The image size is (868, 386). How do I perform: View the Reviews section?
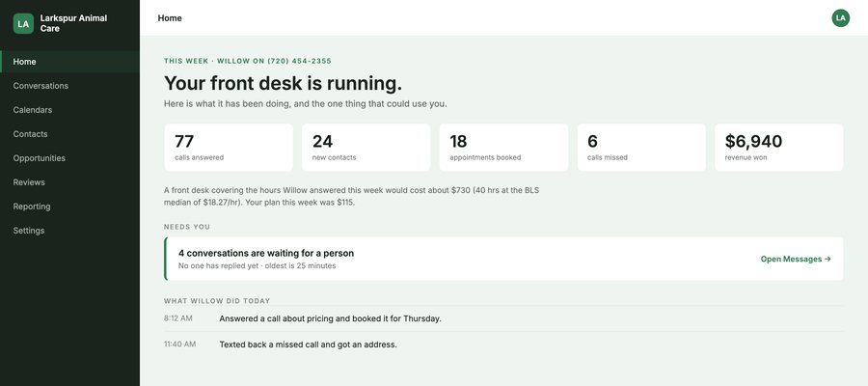click(69, 182)
